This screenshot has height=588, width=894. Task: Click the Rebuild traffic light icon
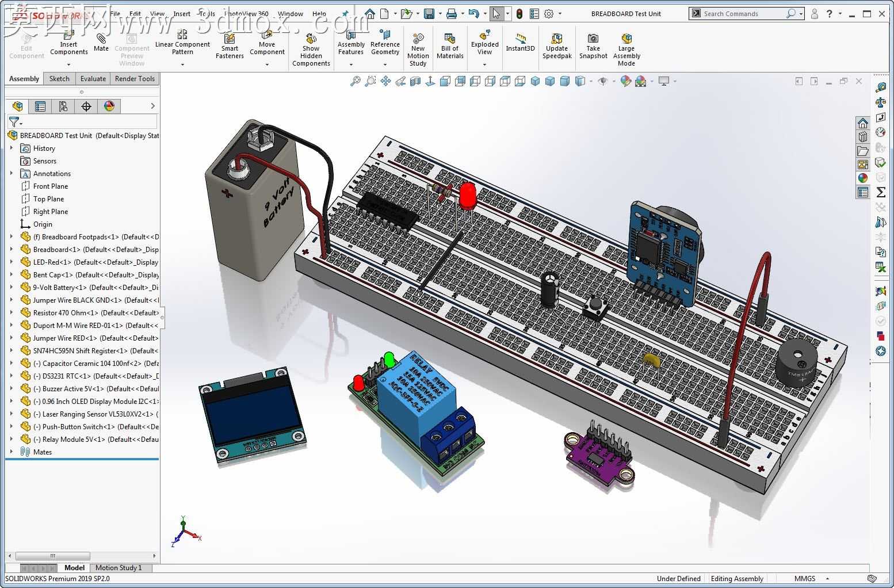click(519, 13)
